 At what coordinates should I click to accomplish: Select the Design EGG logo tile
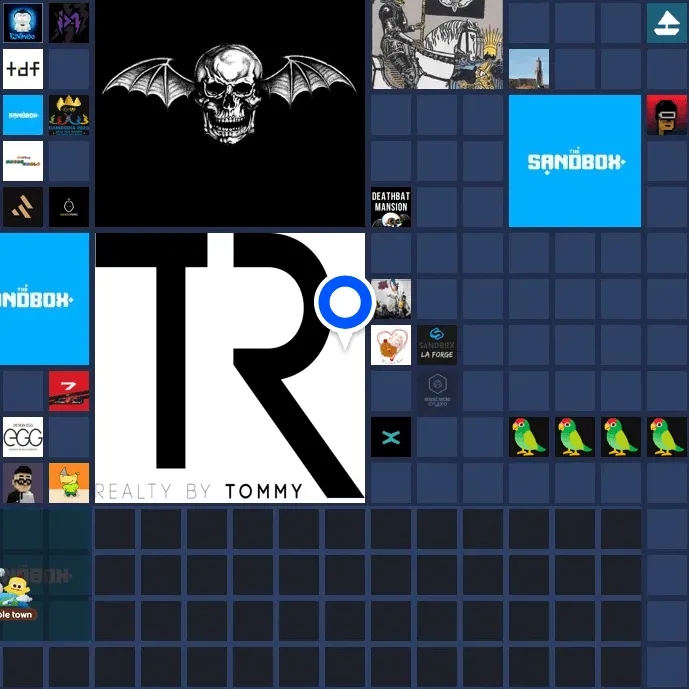(23, 437)
